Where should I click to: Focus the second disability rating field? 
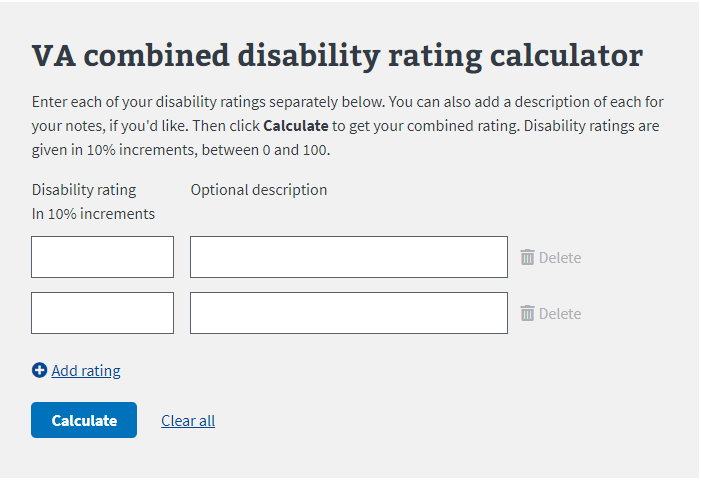point(103,313)
